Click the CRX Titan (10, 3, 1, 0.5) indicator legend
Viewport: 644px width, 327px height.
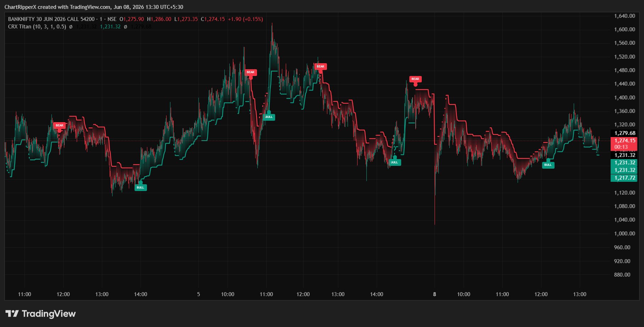click(x=37, y=27)
